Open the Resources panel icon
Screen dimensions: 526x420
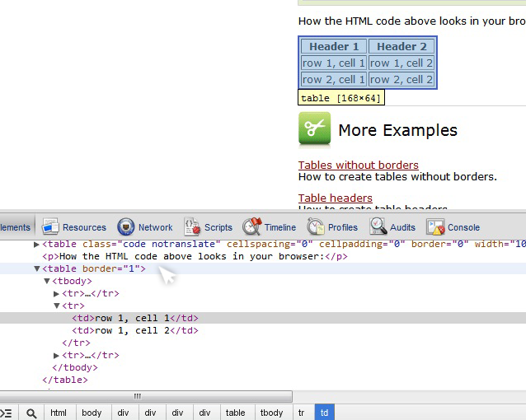pos(50,227)
